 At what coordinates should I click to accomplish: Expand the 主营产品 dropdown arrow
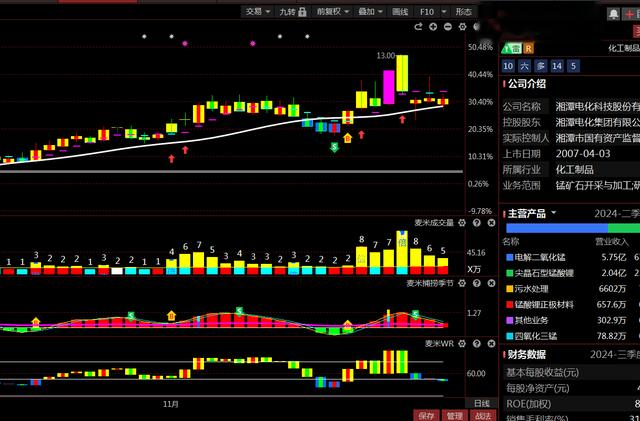[552, 213]
